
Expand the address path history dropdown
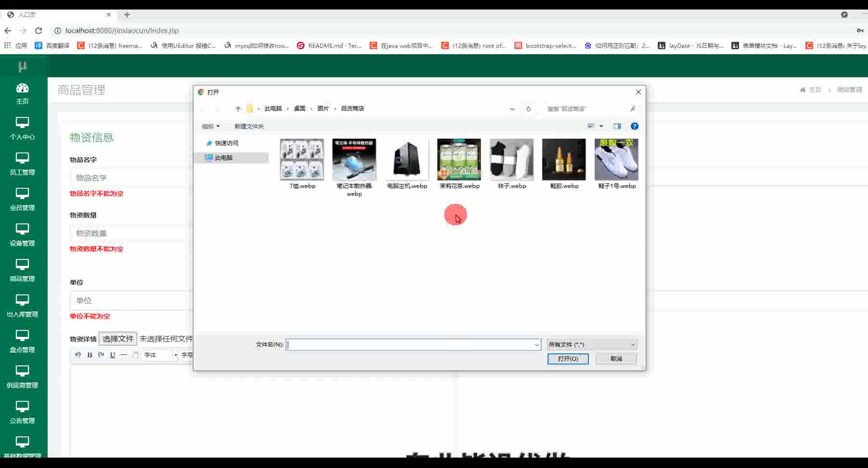pos(512,109)
